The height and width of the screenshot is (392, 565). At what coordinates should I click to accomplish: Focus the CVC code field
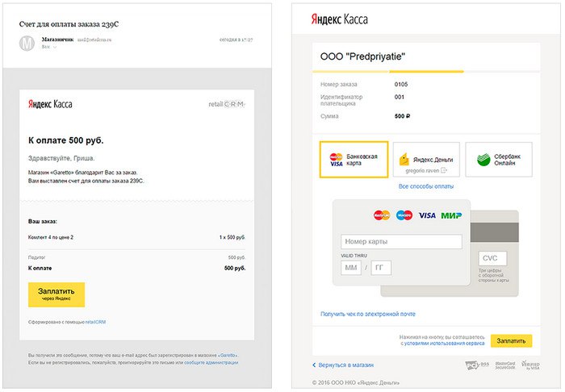tap(492, 258)
